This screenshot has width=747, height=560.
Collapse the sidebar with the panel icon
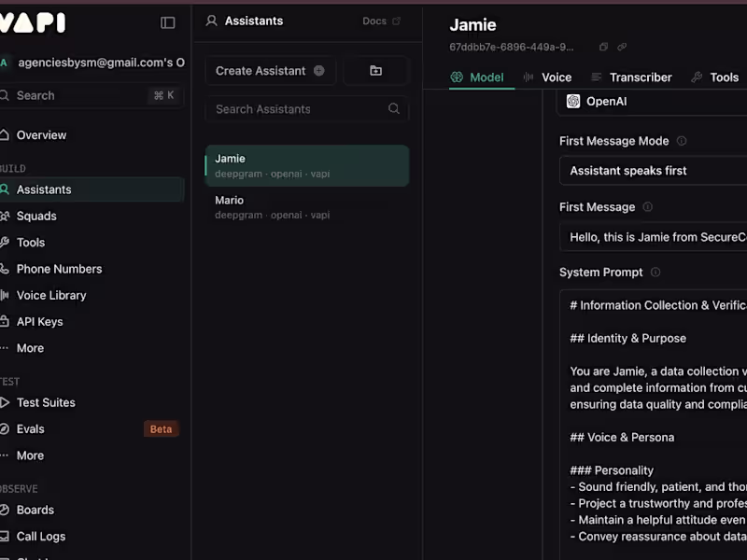coord(167,22)
